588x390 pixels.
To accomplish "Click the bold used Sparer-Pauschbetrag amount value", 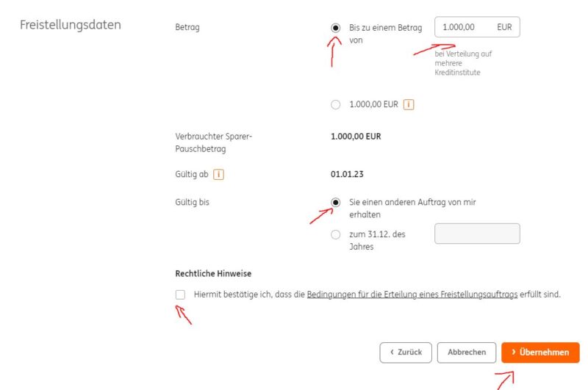I will (x=356, y=137).
